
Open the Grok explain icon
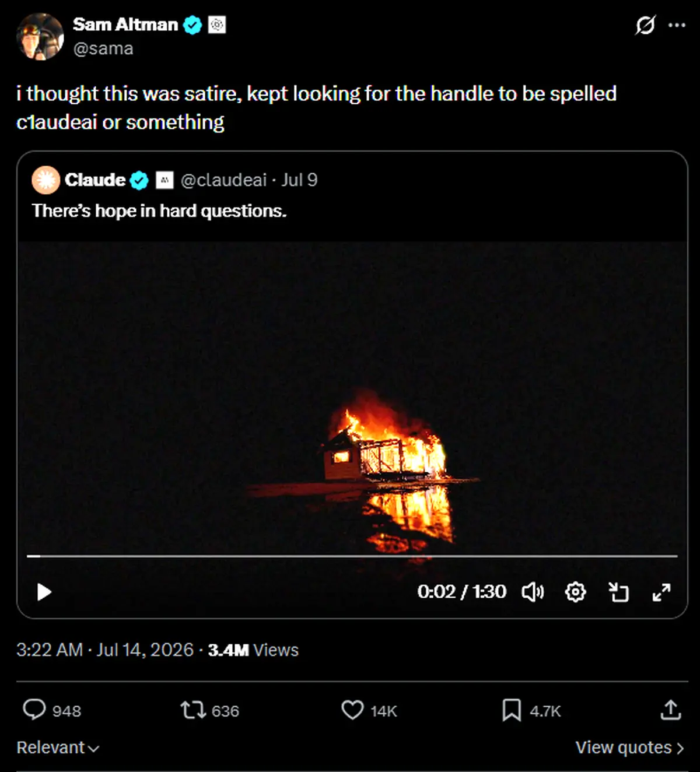645,25
